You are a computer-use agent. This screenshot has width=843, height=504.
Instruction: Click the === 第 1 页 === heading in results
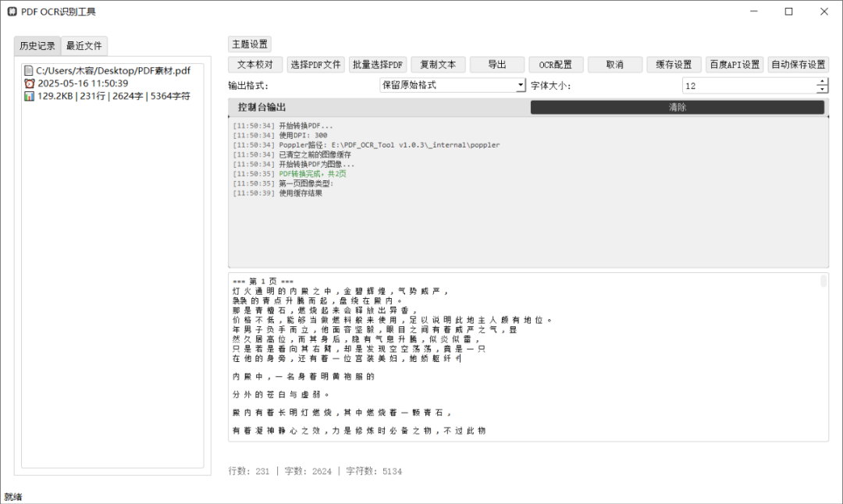pyautogui.click(x=263, y=281)
